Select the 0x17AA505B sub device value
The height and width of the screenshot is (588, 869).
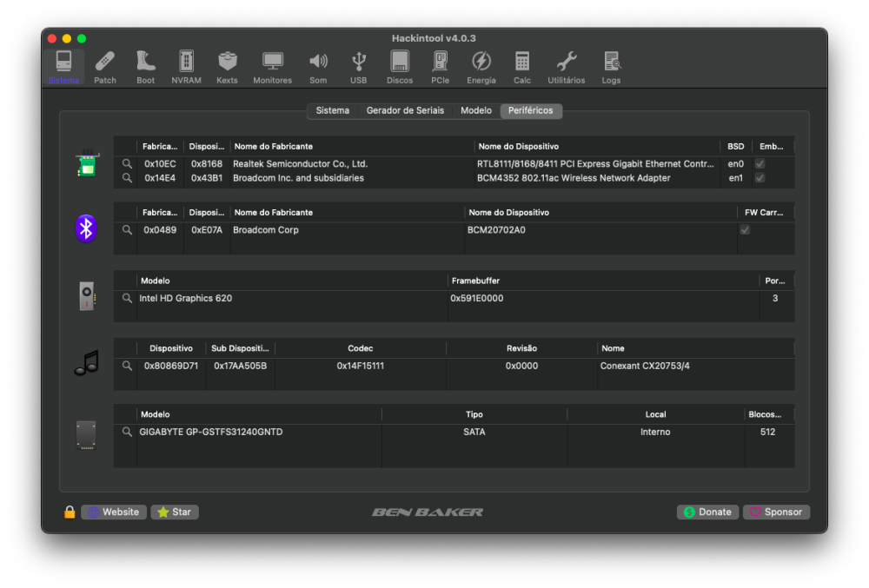(240, 366)
